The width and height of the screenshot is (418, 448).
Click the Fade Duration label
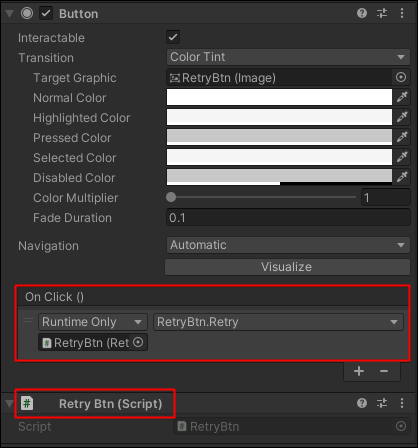tap(72, 218)
